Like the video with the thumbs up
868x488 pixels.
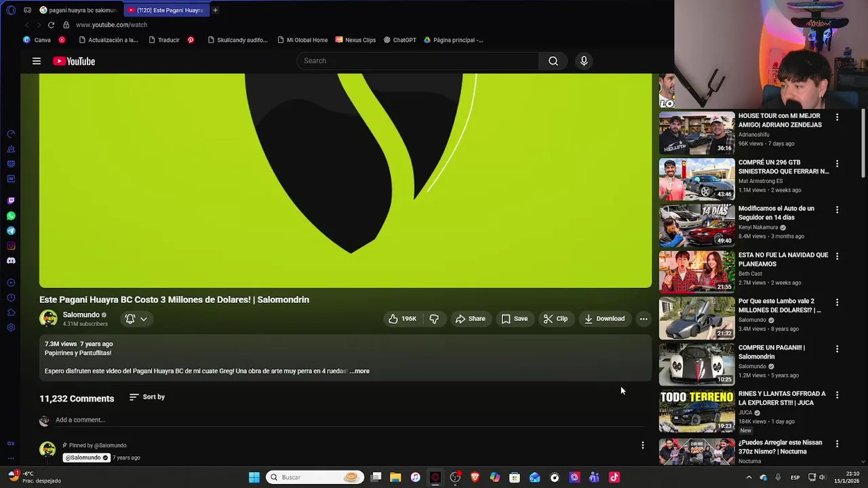pyautogui.click(x=402, y=319)
